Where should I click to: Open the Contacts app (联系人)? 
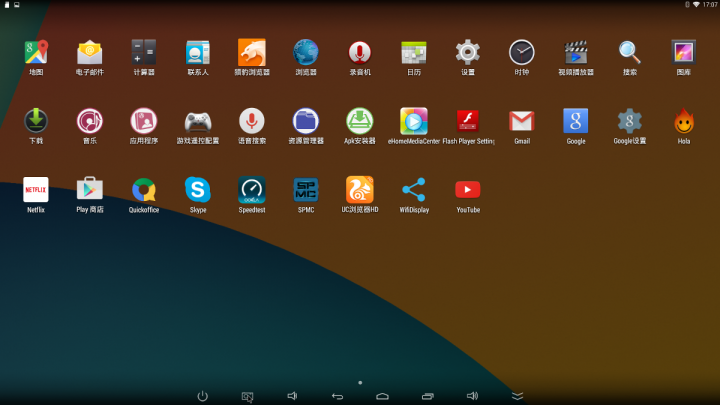pos(198,52)
